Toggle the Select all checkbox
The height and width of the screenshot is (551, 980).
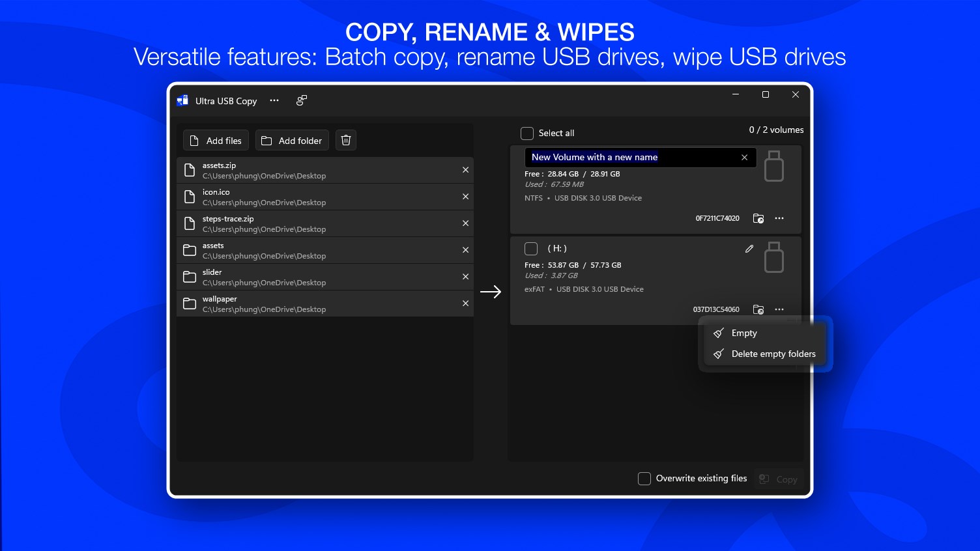(x=527, y=134)
